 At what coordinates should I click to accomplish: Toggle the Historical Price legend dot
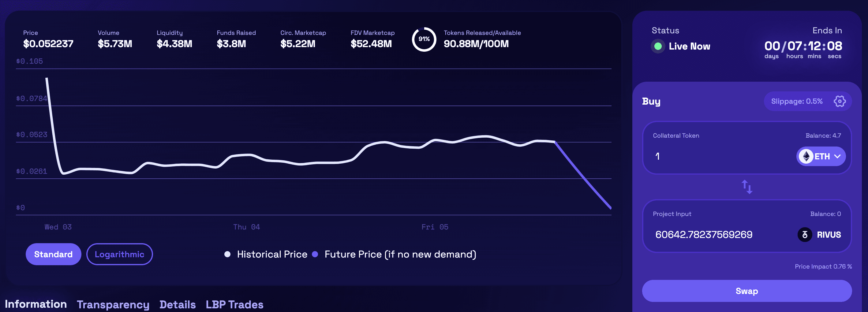pyautogui.click(x=227, y=254)
